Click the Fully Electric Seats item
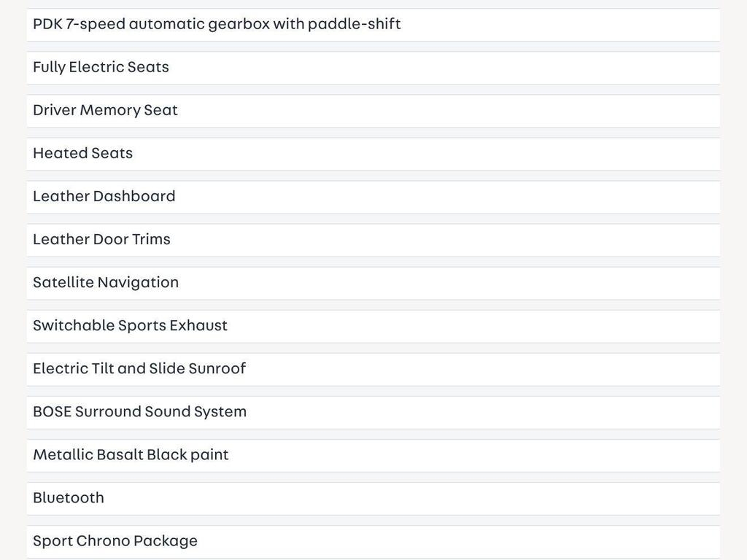 [x=373, y=68]
